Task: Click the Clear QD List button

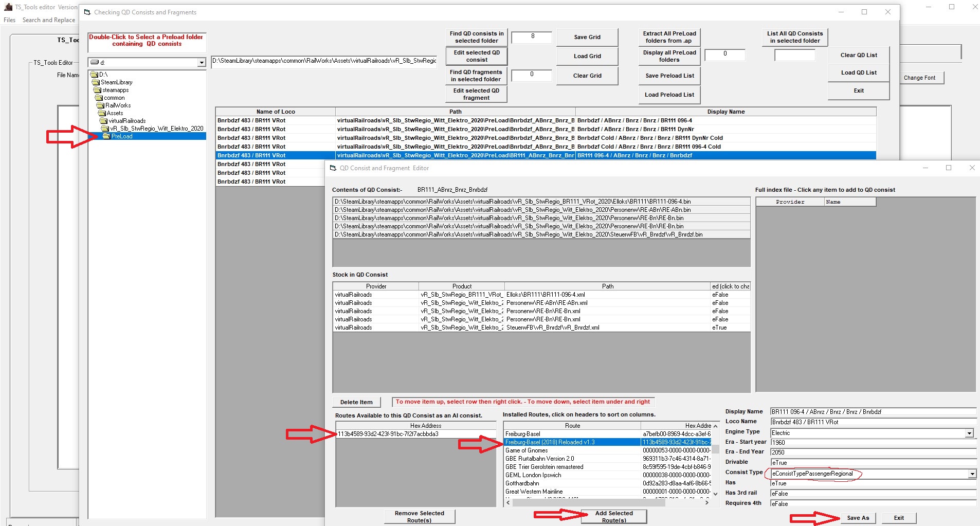Action: (859, 55)
